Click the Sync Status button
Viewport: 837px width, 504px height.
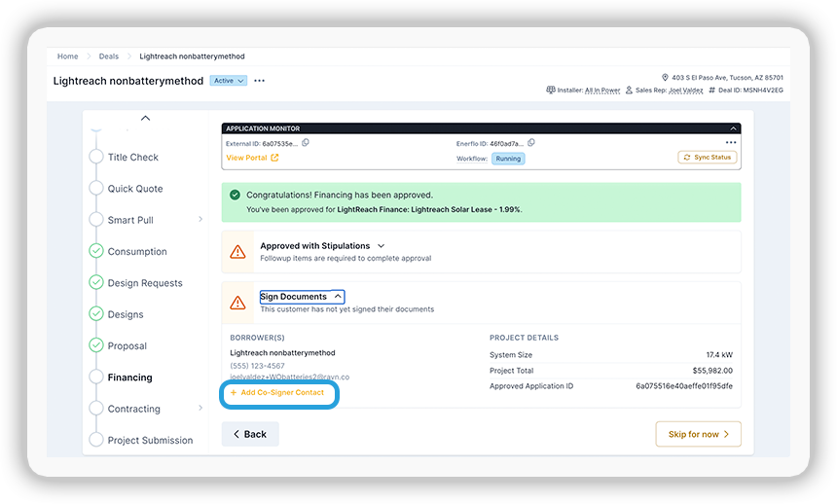pos(708,158)
